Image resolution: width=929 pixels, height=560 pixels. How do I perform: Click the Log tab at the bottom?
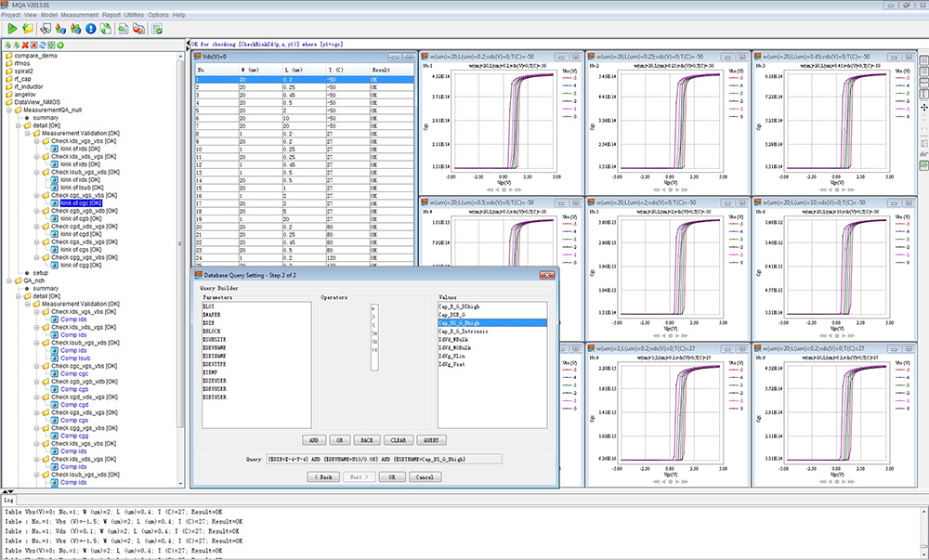click(x=10, y=500)
